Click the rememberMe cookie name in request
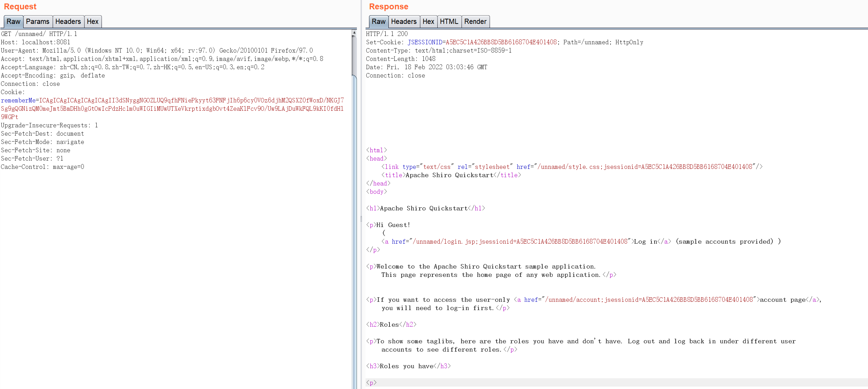The width and height of the screenshot is (868, 389). click(18, 100)
